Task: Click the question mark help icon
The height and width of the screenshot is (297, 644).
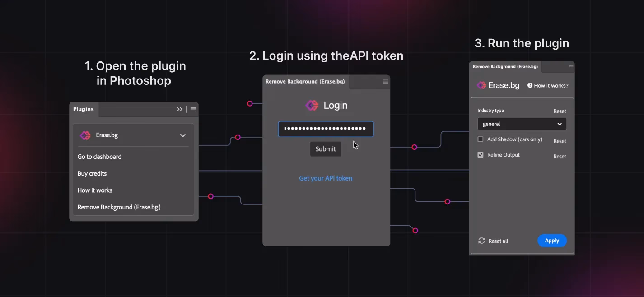Action: point(530,85)
